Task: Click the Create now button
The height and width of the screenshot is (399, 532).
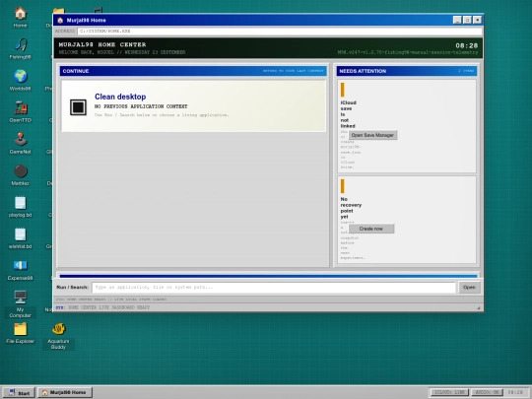Action: tap(371, 229)
